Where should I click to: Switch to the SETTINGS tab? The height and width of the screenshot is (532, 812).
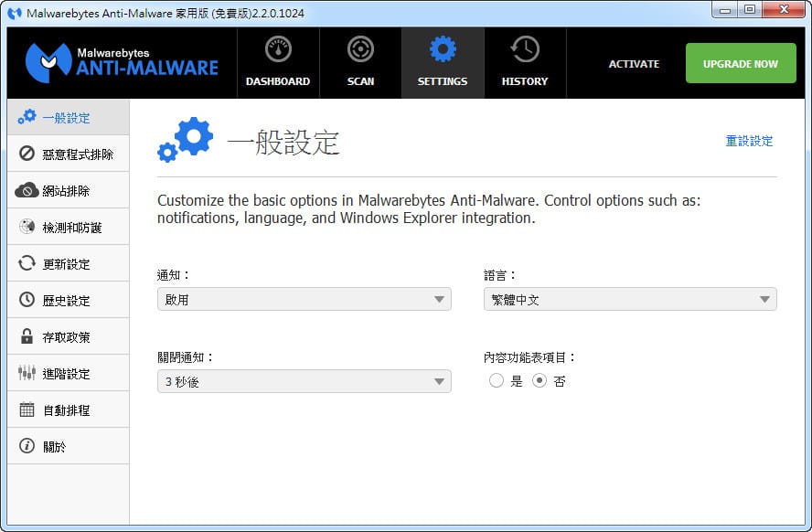(x=443, y=63)
